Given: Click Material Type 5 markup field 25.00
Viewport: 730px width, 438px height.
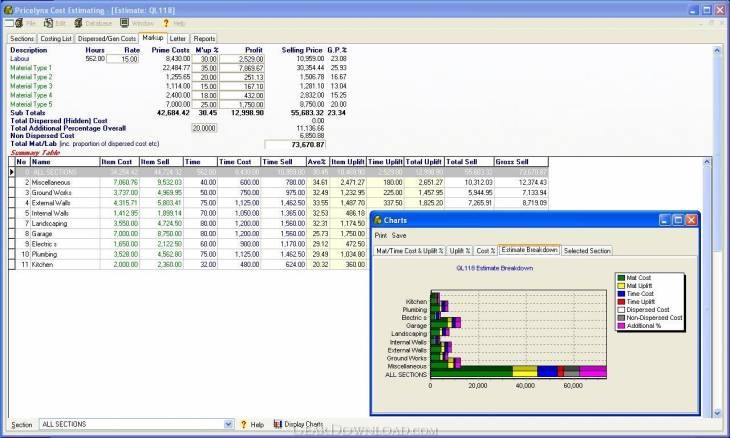Looking at the screenshot, I should pyautogui.click(x=205, y=104).
